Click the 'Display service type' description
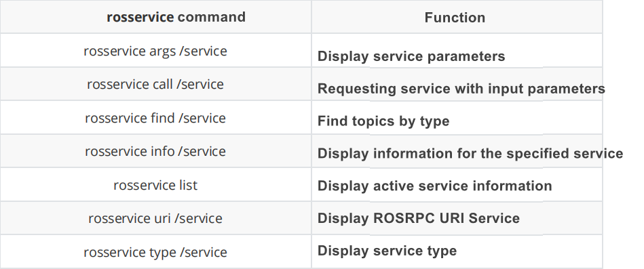This screenshot has height=269, width=644. (387, 251)
